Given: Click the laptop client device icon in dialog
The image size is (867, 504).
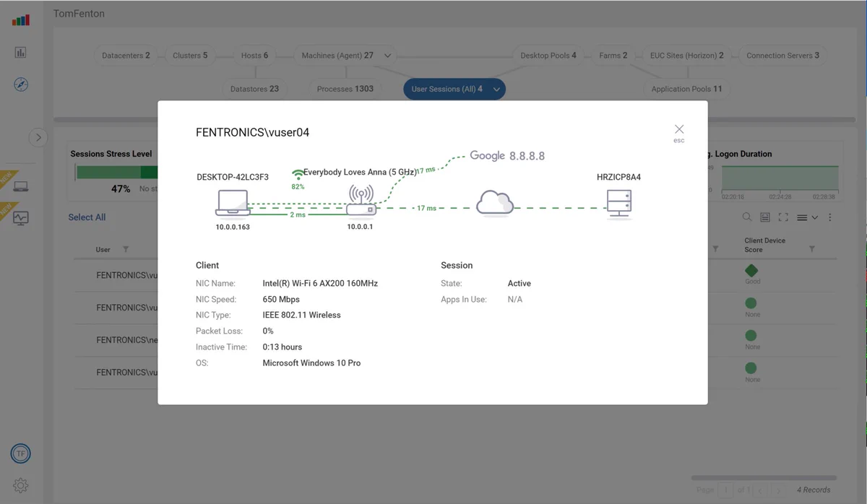Looking at the screenshot, I should tap(233, 202).
